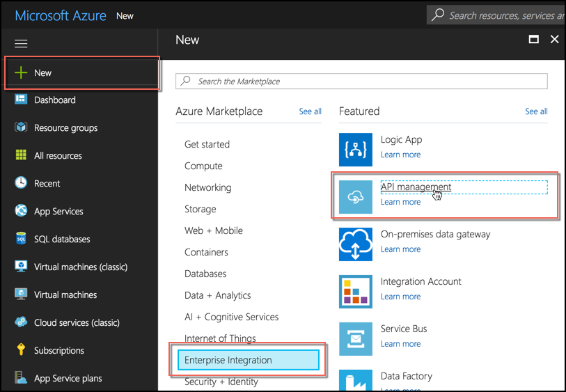Click the Integration Account tile icon

356,292
